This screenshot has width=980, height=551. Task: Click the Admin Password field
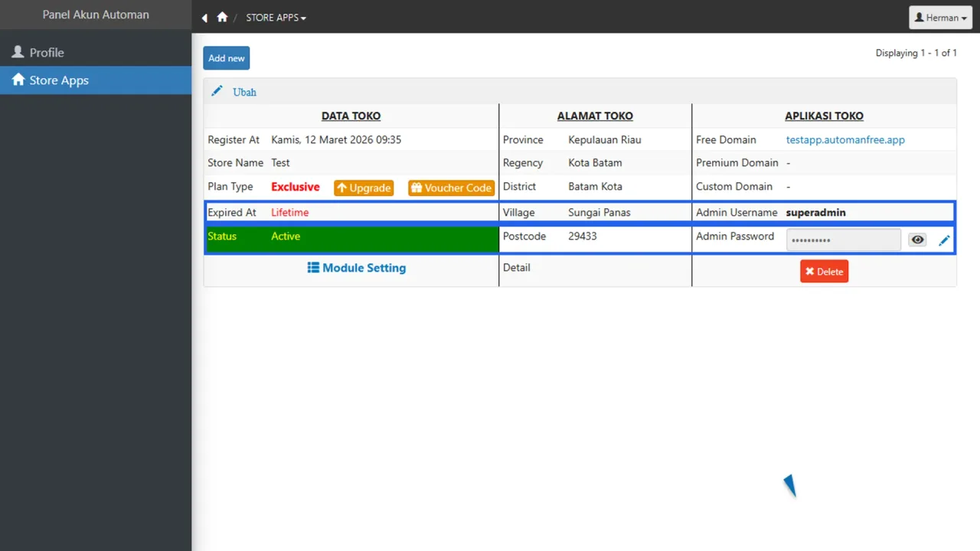tap(844, 240)
